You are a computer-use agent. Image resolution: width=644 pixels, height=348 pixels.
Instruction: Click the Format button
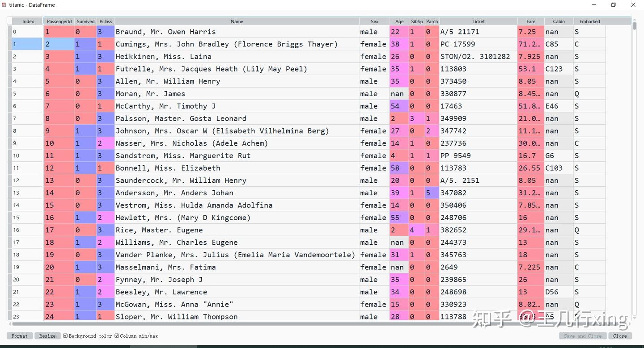pos(20,336)
